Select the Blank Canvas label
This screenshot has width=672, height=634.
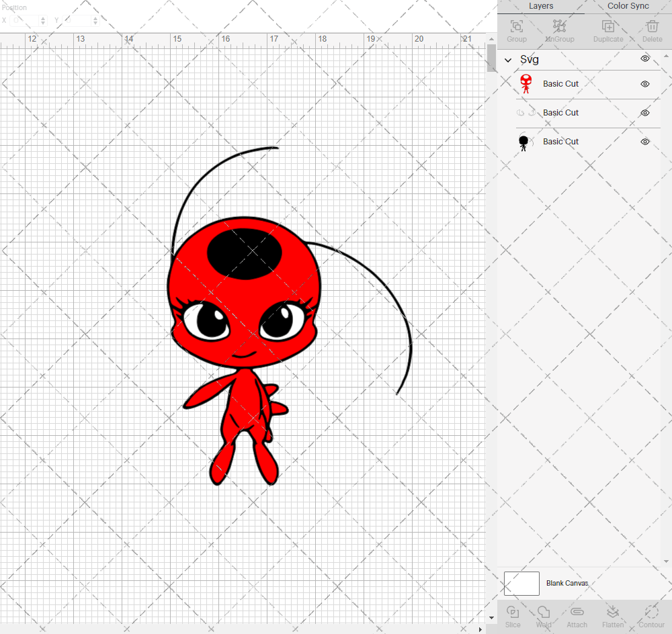[x=567, y=583]
